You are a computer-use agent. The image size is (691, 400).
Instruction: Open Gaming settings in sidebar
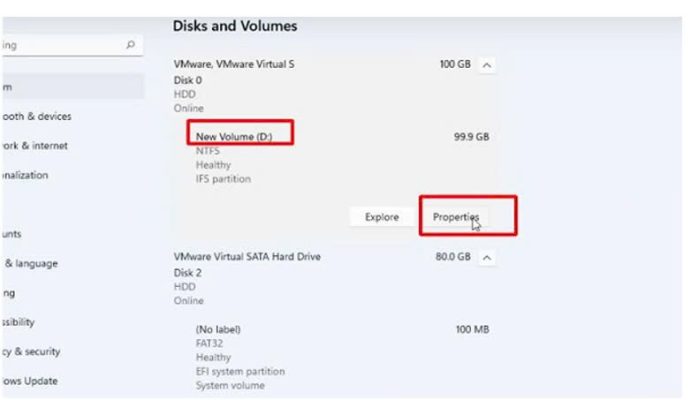tap(8, 293)
